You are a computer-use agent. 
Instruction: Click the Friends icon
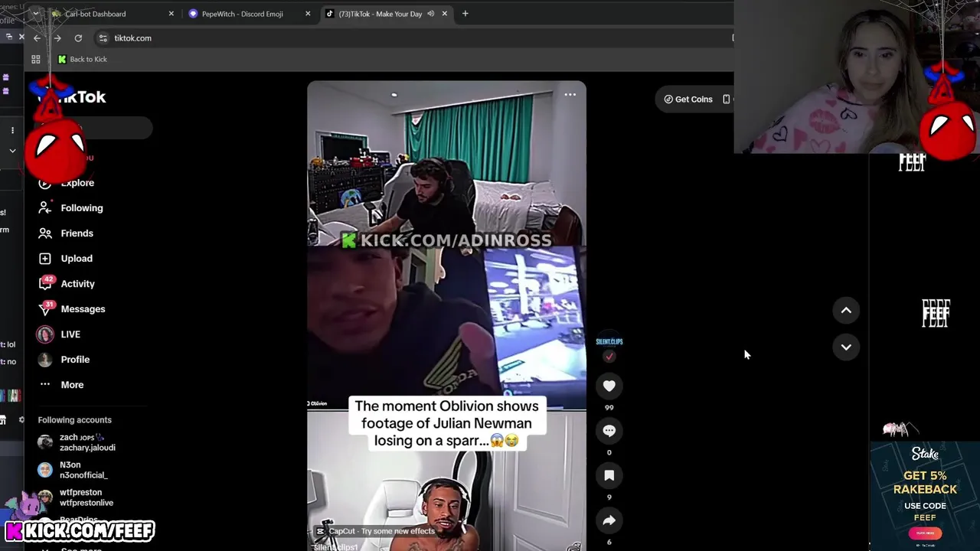[45, 233]
